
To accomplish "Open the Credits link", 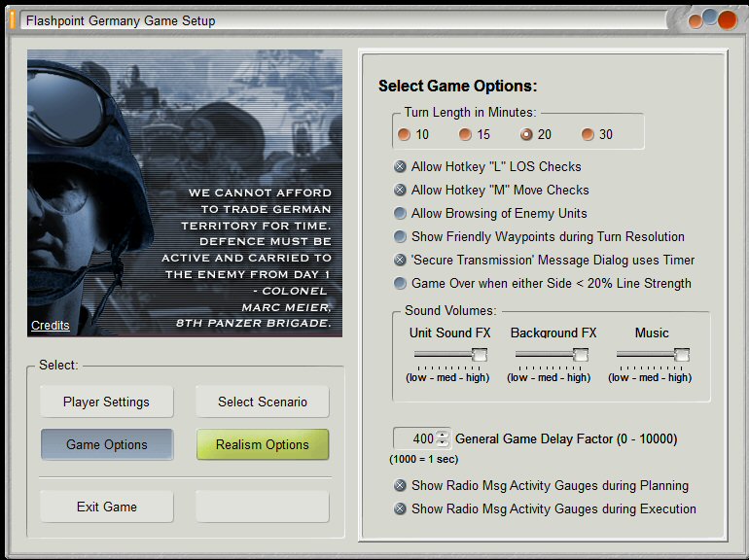I will tap(51, 326).
